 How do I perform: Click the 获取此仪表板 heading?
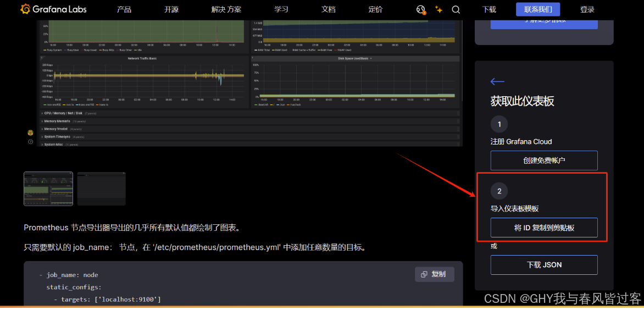coord(523,102)
